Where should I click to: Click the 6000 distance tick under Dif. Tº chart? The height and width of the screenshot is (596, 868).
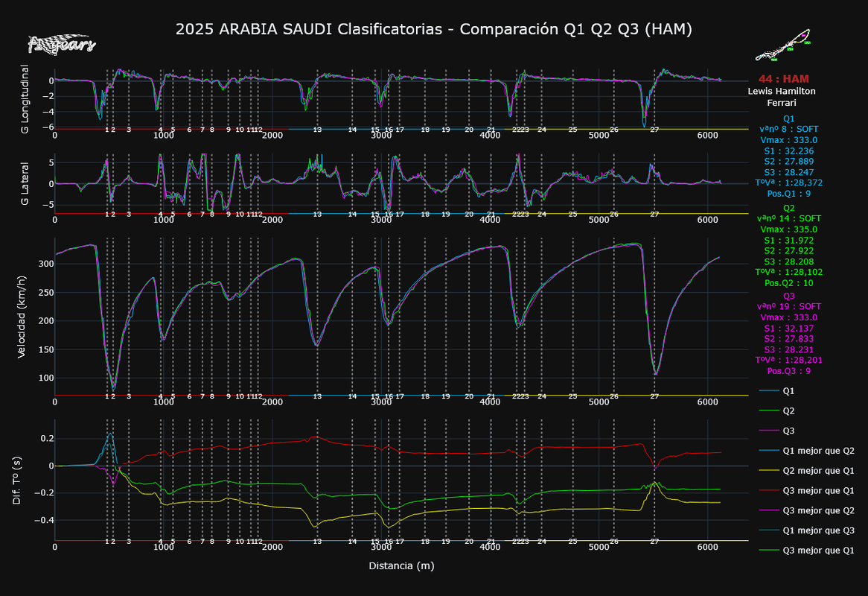[707, 548]
